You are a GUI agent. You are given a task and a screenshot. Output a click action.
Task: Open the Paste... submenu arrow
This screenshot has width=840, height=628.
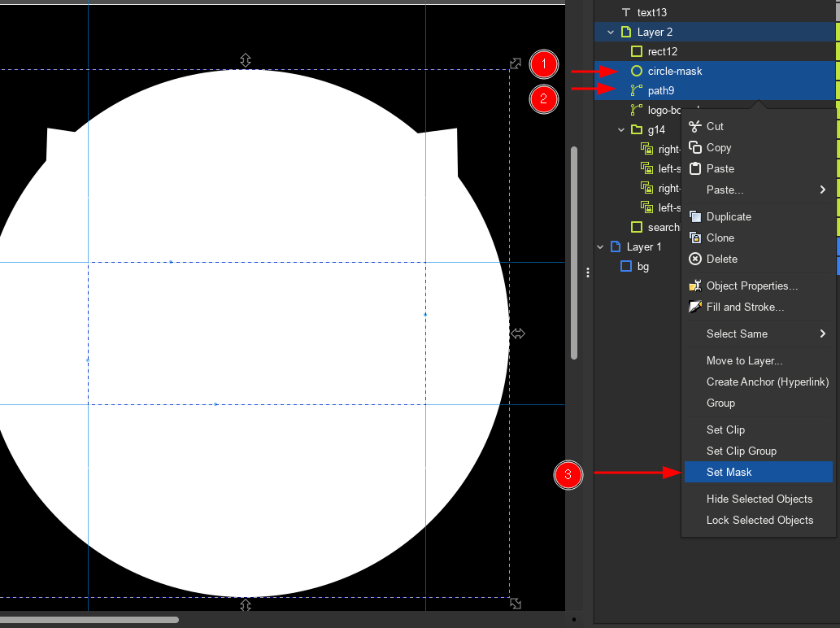click(823, 190)
